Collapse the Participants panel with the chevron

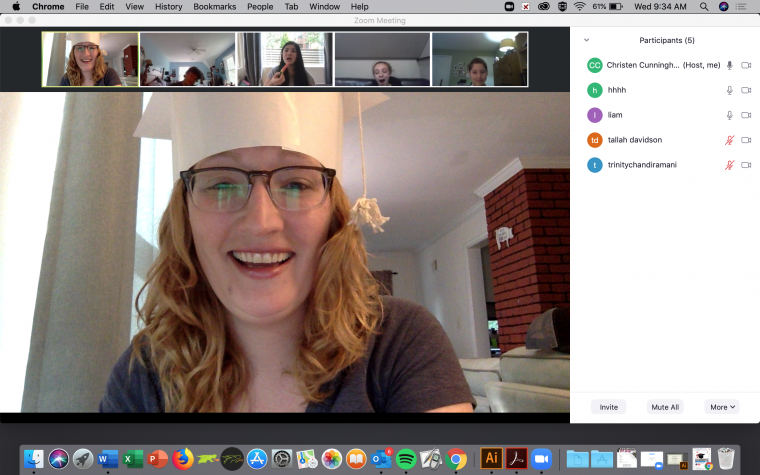586,40
